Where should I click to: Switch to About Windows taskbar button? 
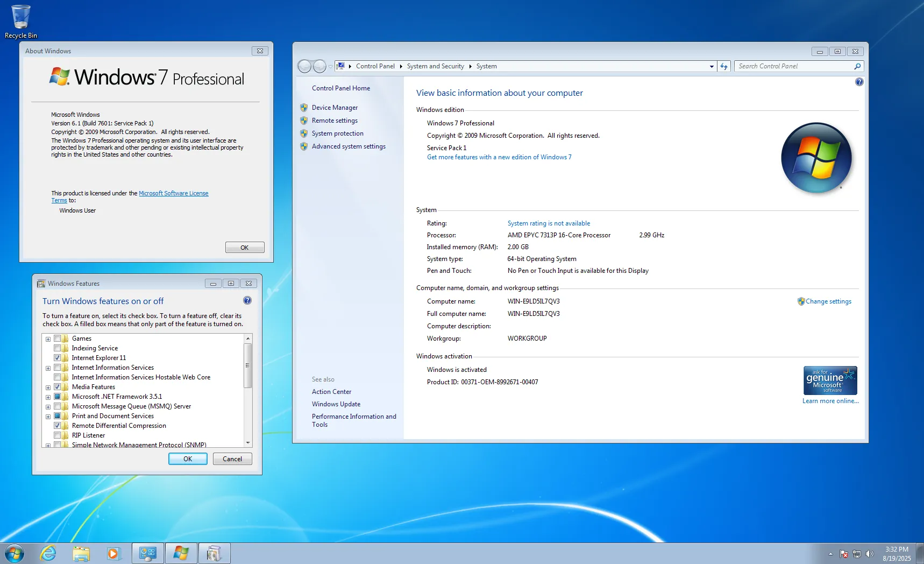[x=181, y=553]
